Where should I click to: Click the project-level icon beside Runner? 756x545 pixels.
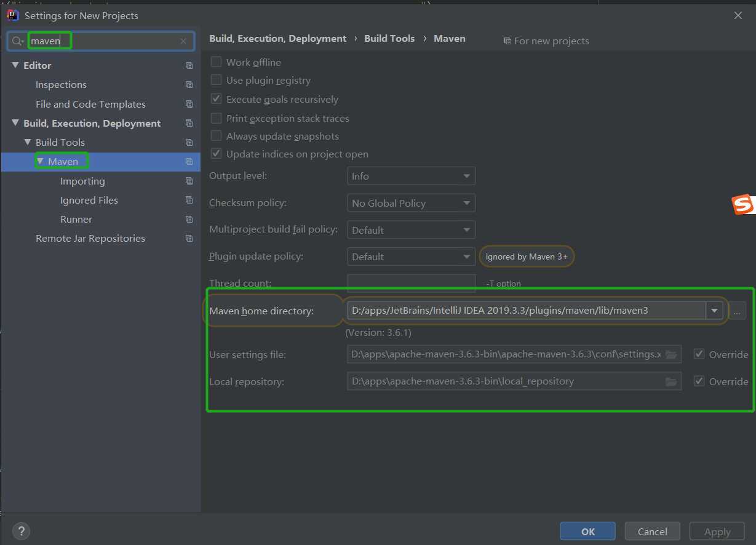[x=189, y=219]
